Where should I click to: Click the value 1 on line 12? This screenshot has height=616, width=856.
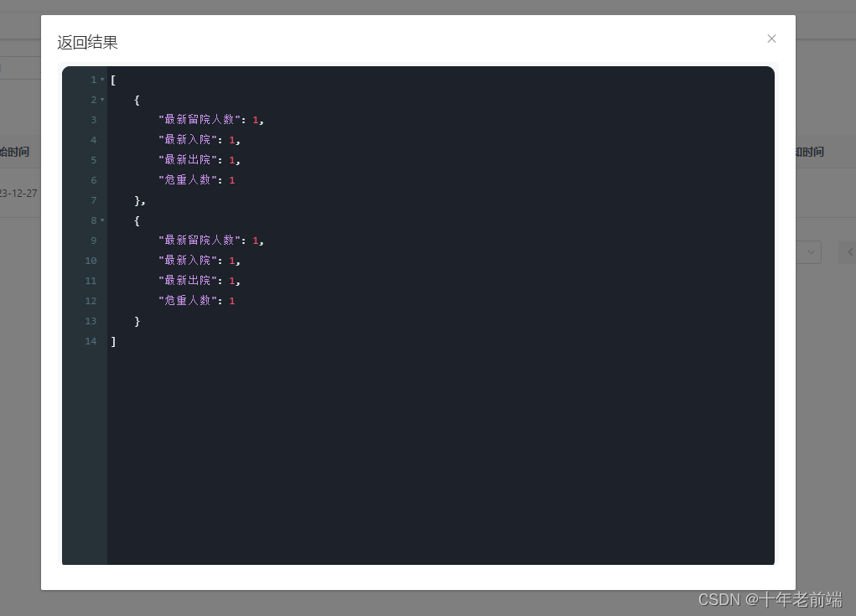pyautogui.click(x=231, y=301)
